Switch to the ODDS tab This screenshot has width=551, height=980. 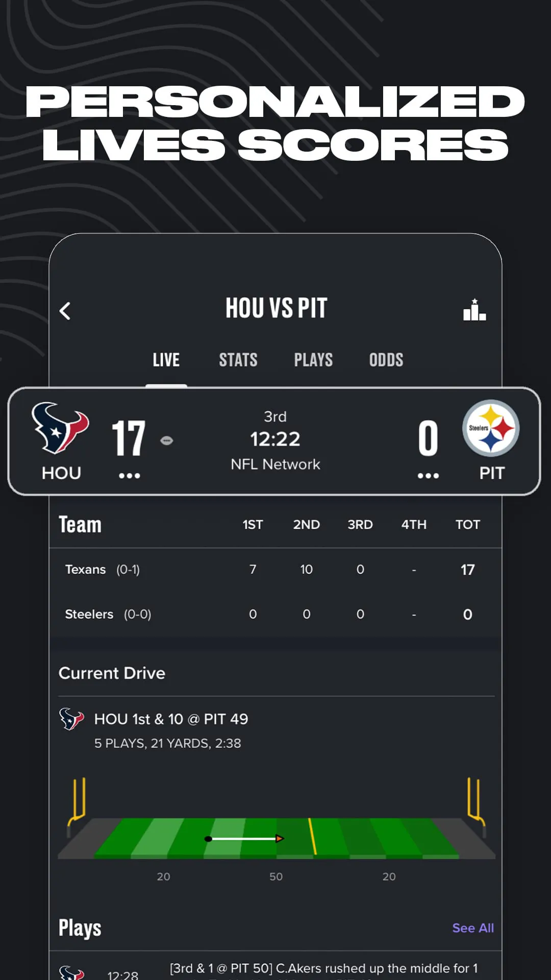(386, 359)
